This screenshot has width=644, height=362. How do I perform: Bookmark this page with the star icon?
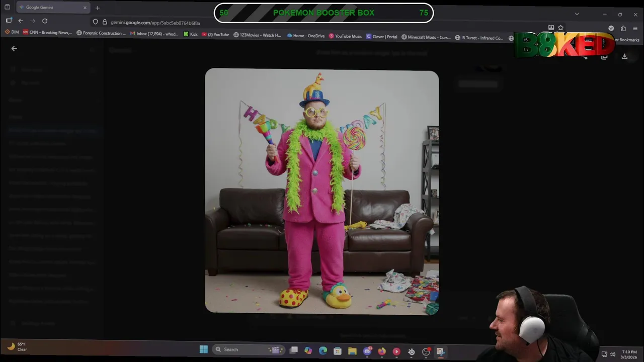point(560,28)
